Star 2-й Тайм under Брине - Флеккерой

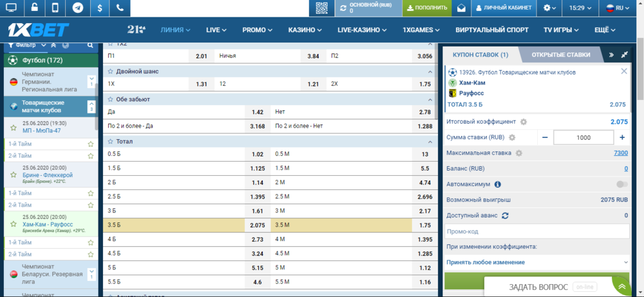[x=90, y=205]
